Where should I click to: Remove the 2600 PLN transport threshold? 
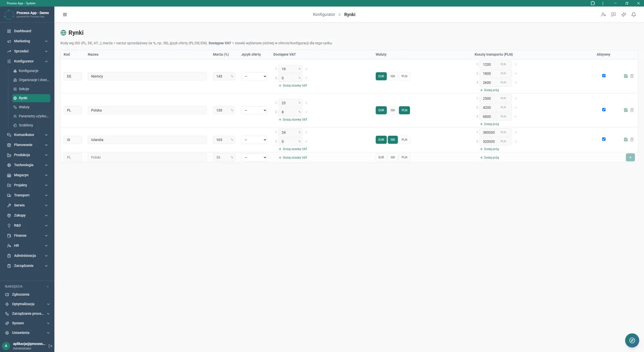pyautogui.click(x=516, y=83)
